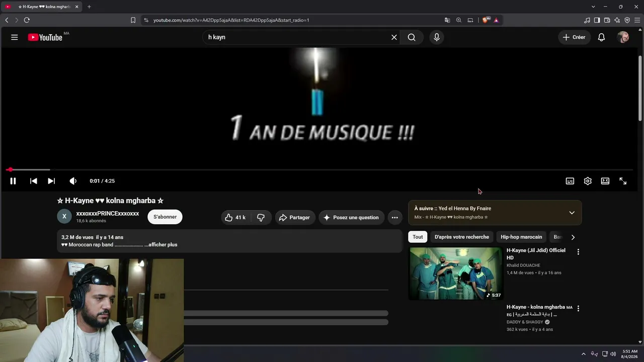Open the taskbar network tray icon

[x=605, y=354]
